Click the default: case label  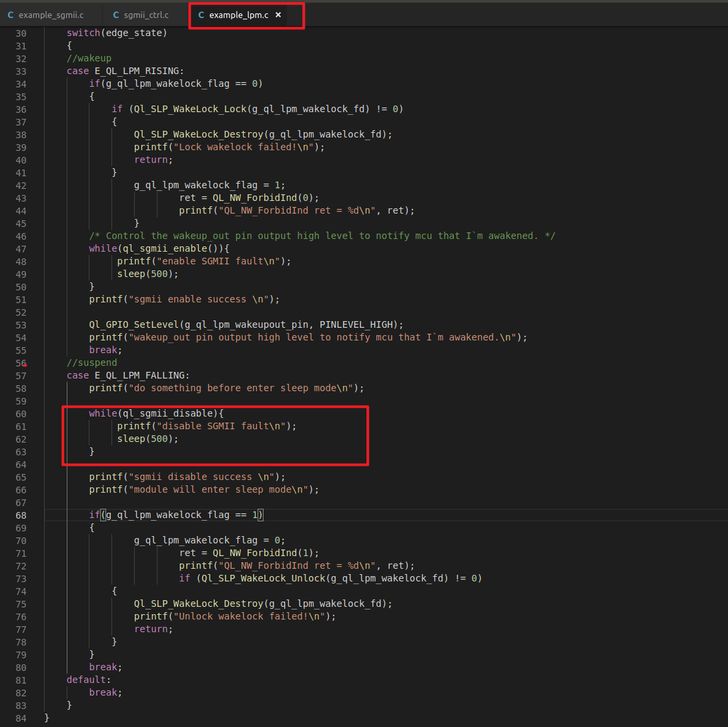(88, 680)
